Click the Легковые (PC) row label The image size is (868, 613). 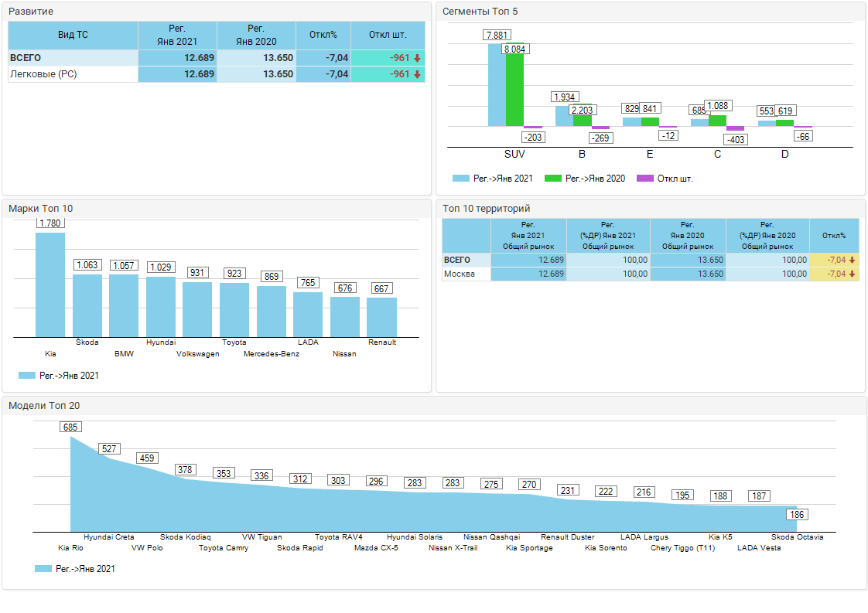pos(43,74)
